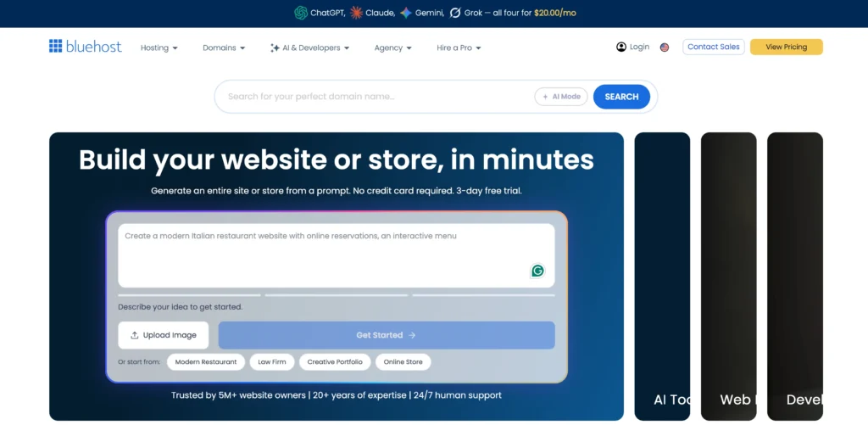Select the Online Store template chip
868x425 pixels.
[403, 362]
